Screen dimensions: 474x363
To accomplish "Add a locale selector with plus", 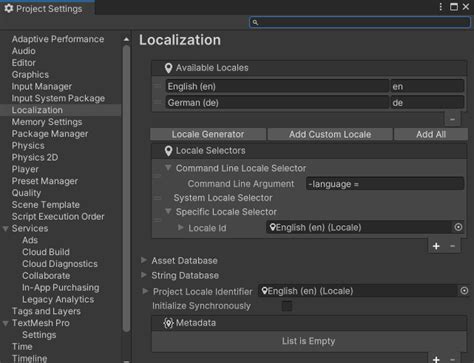I will pos(436,246).
